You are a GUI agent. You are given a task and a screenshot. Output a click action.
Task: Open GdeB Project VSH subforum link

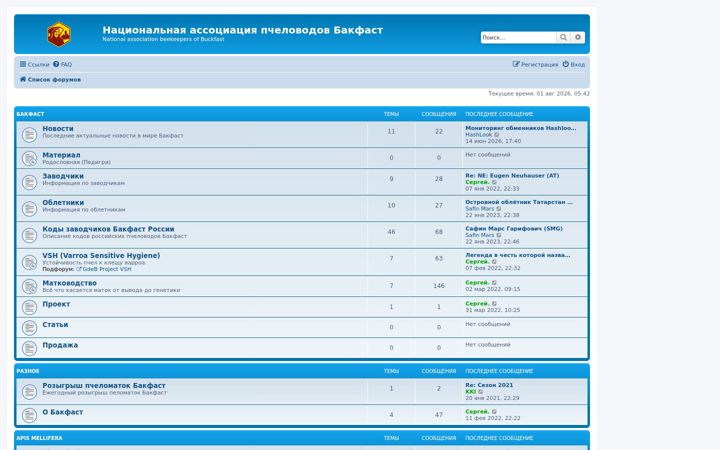pos(107,269)
